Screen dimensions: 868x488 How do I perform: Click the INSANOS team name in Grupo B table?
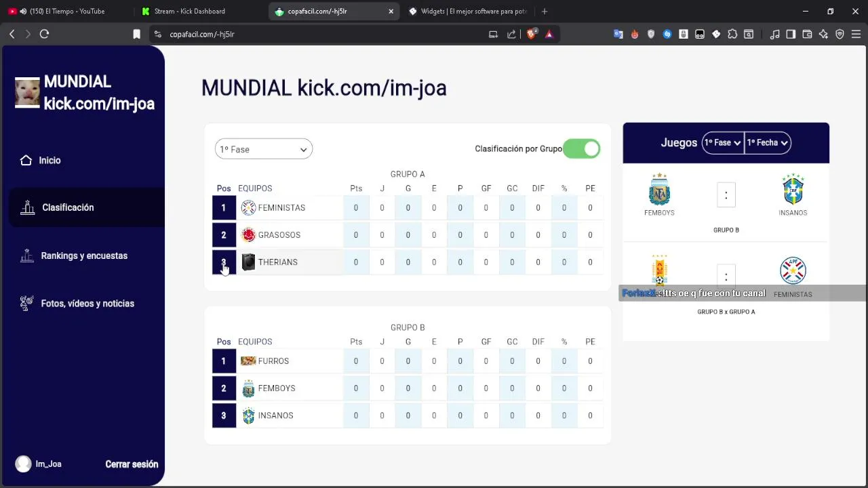[x=275, y=415]
